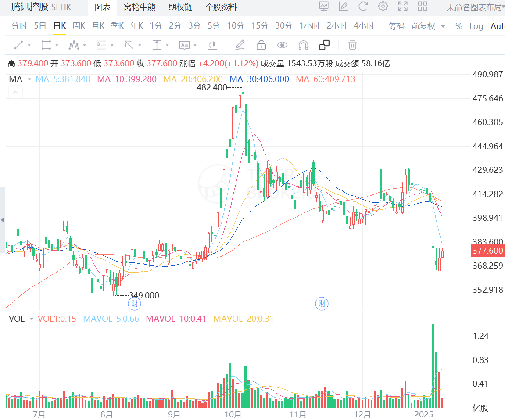Click the August 财 earnings marker
The image size is (505, 420).
(134, 303)
